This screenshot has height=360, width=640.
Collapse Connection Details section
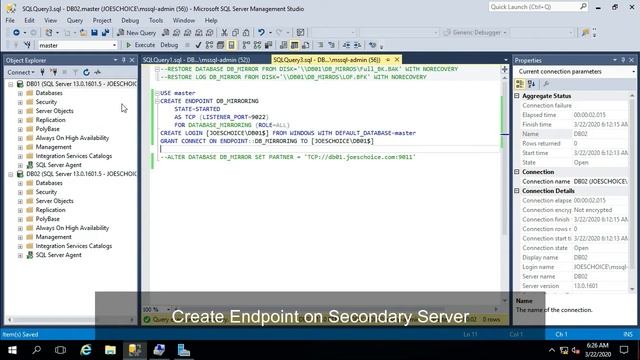click(x=517, y=191)
